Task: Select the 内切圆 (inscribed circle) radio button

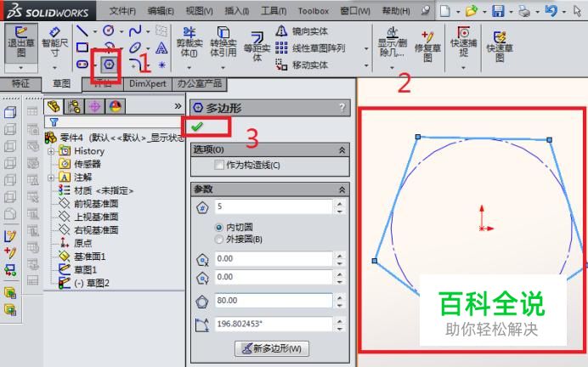Action: tap(219, 227)
